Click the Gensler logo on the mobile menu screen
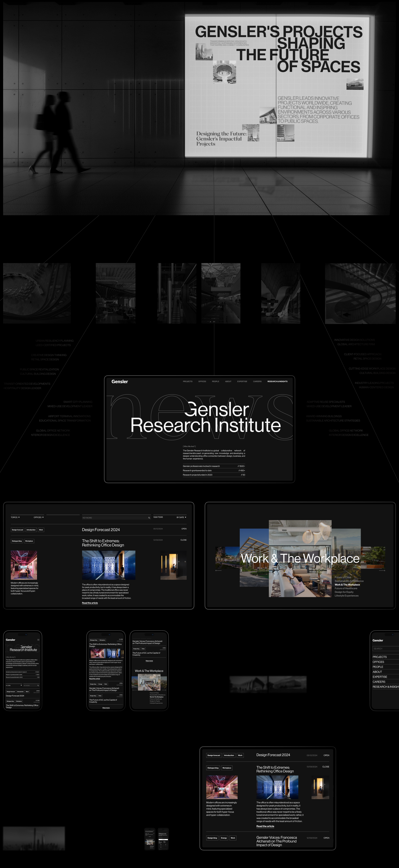The height and width of the screenshot is (868, 399). (x=378, y=640)
